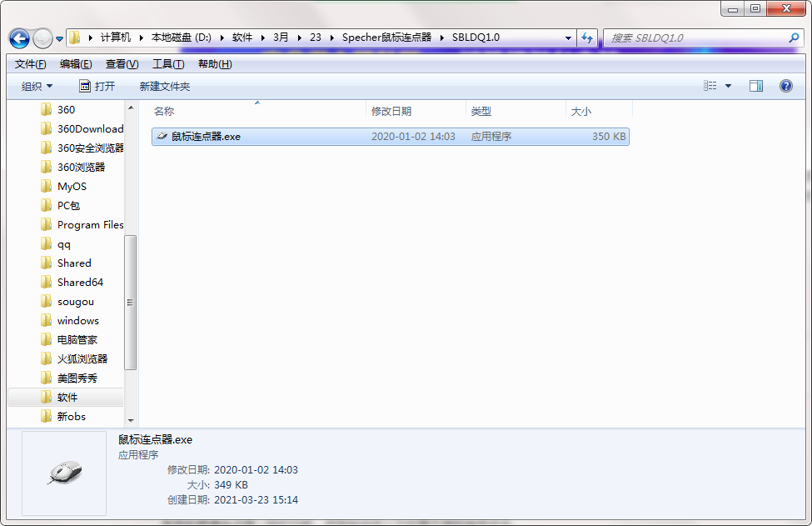Select MyOS folder in sidebar
The width and height of the screenshot is (812, 526).
pyautogui.click(x=63, y=186)
